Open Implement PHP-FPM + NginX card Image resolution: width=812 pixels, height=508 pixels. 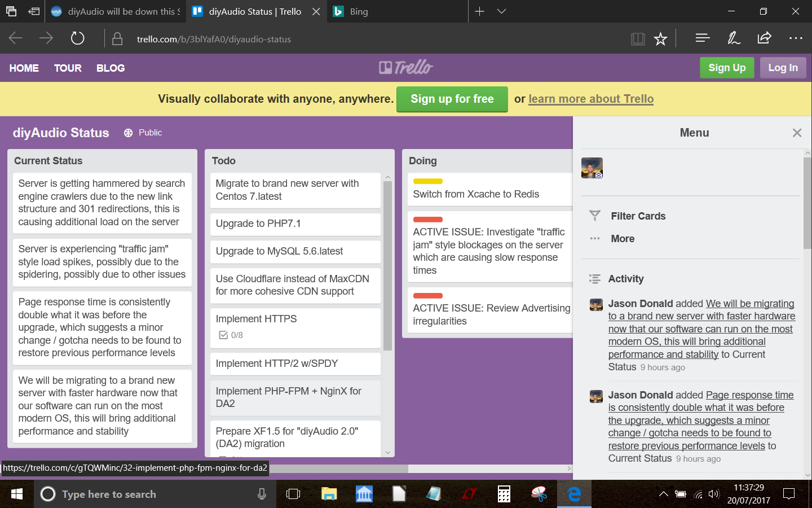[x=295, y=398]
